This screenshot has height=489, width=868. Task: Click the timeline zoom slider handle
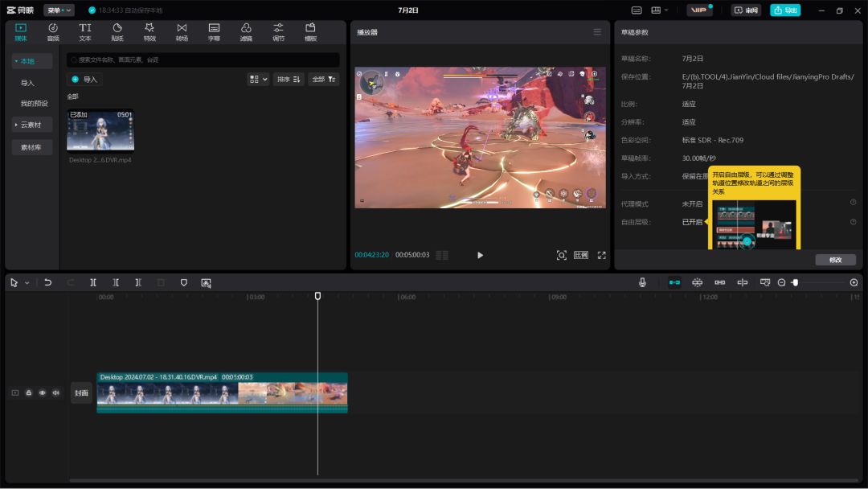click(795, 282)
